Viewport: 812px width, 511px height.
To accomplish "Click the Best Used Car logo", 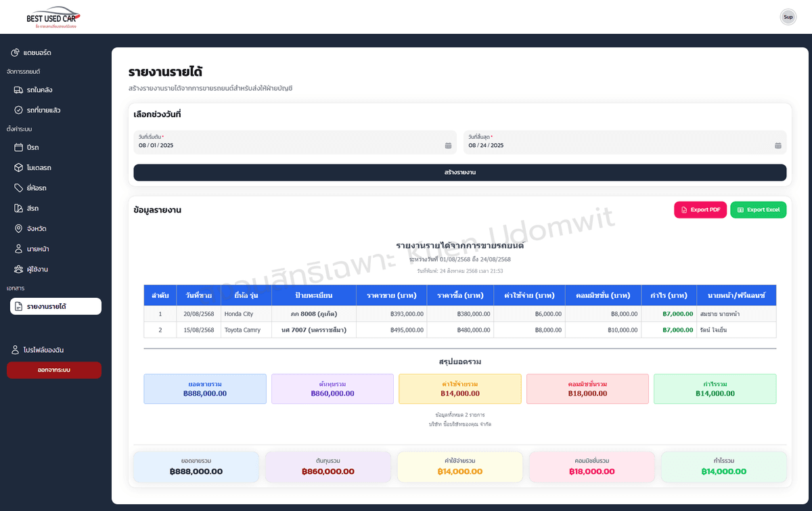I will click(x=53, y=18).
